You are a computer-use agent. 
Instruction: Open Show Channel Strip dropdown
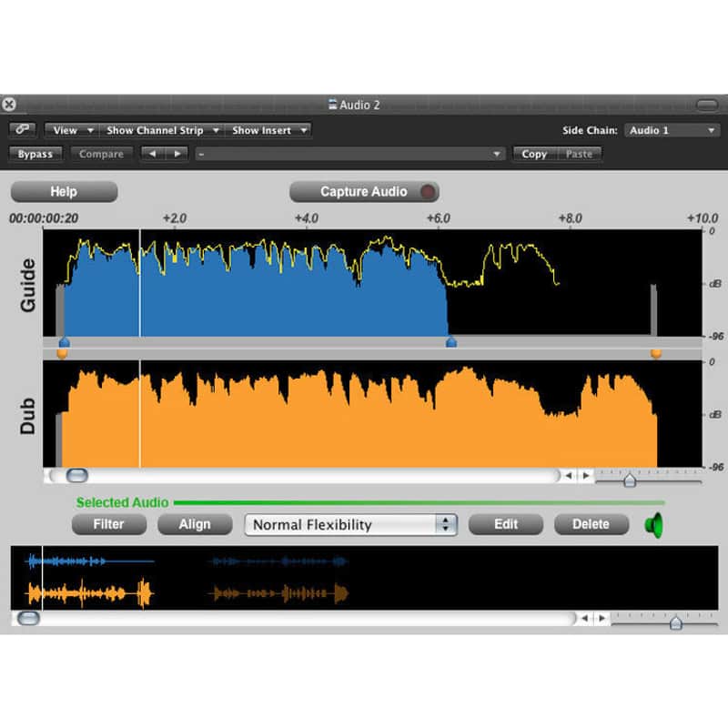click(x=162, y=130)
